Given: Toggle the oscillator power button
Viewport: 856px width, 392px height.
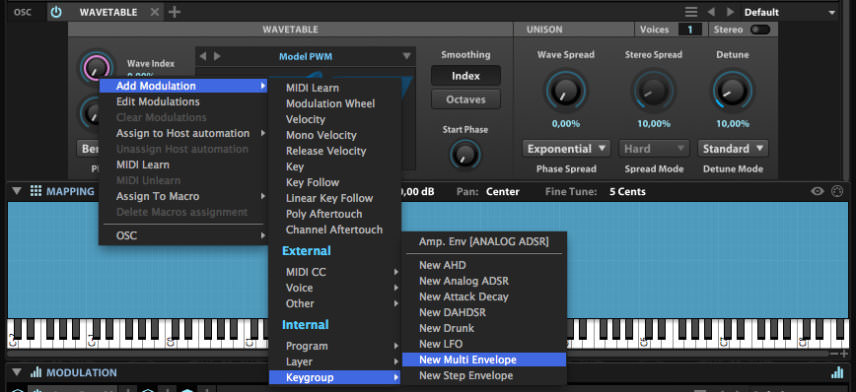Looking at the screenshot, I should point(56,12).
